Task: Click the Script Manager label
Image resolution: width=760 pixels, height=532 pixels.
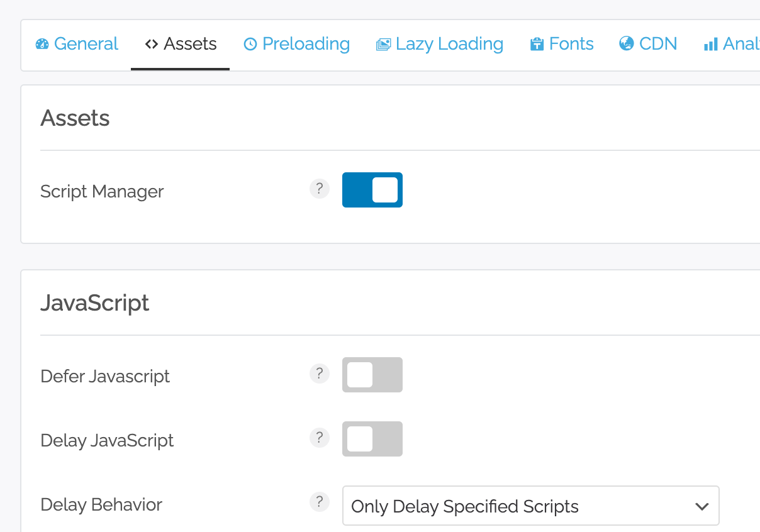Action: point(102,191)
